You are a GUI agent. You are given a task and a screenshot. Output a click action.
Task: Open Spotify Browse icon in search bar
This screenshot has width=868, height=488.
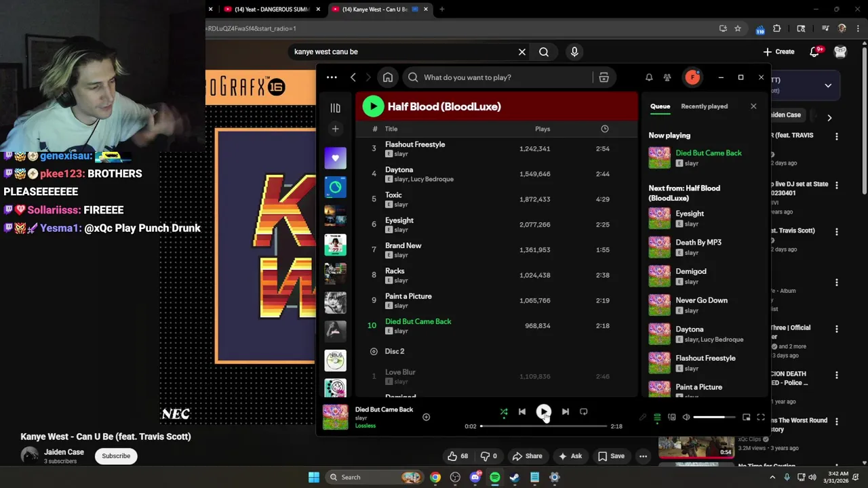(x=604, y=77)
